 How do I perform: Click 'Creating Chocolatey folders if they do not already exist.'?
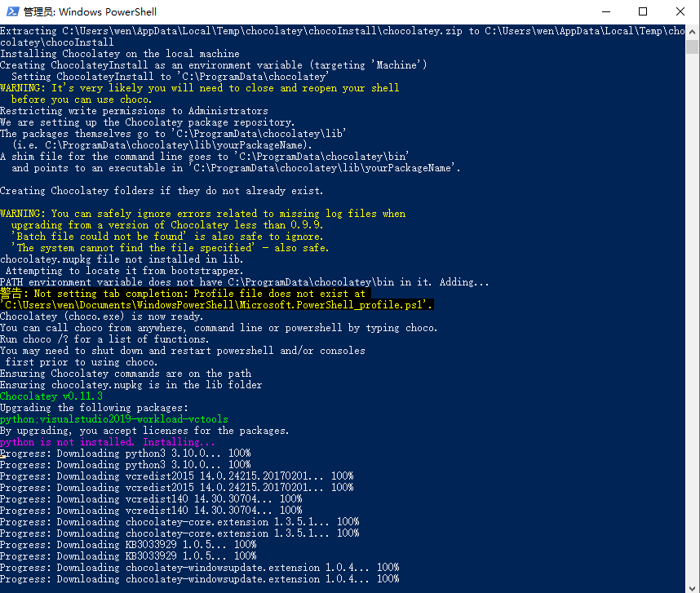(162, 191)
